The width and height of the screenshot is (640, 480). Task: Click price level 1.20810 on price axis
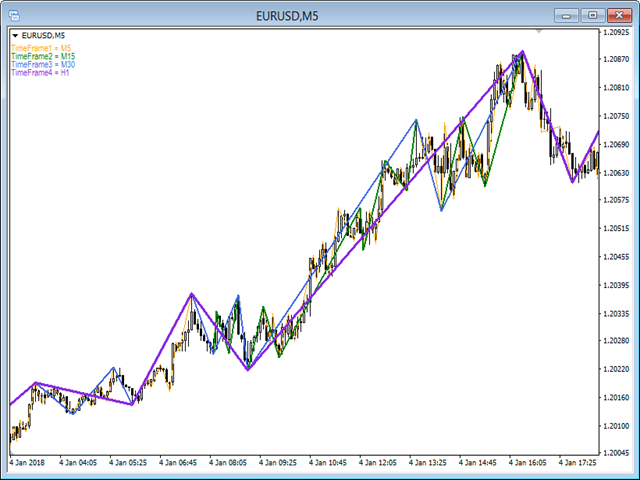click(x=616, y=87)
